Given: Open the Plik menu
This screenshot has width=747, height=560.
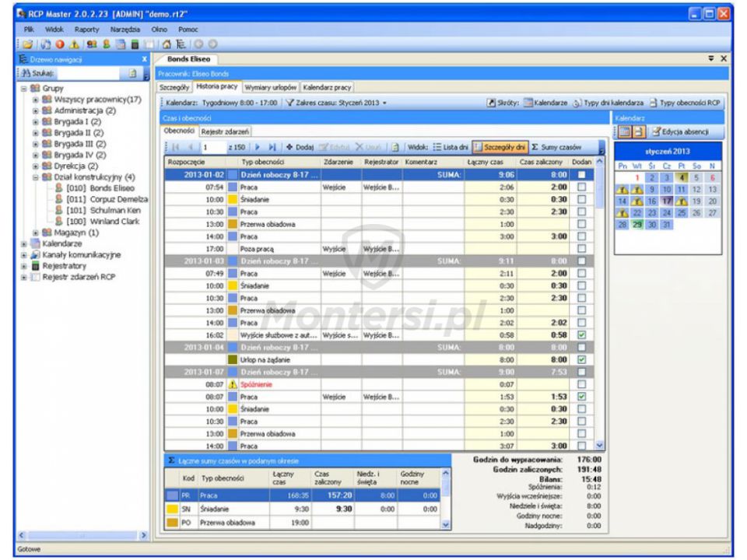Looking at the screenshot, I should click(x=29, y=30).
